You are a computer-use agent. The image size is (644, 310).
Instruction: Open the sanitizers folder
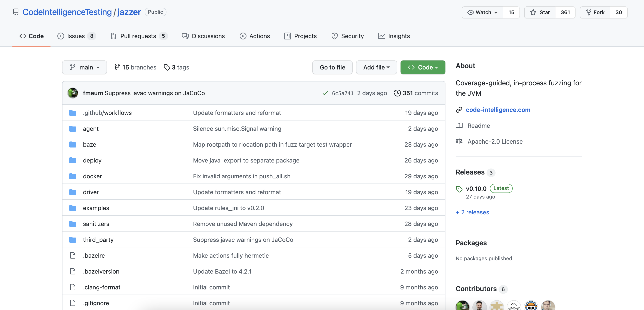(x=96, y=224)
